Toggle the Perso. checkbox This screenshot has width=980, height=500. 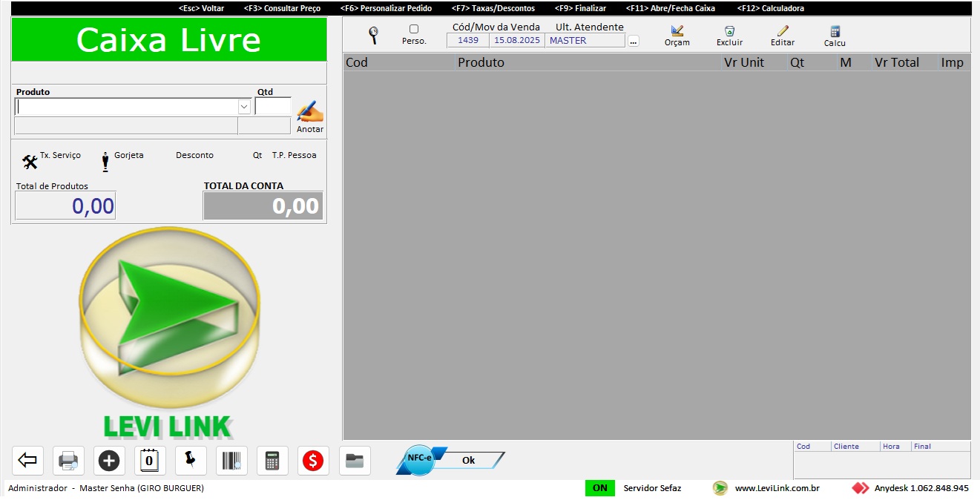pos(414,29)
